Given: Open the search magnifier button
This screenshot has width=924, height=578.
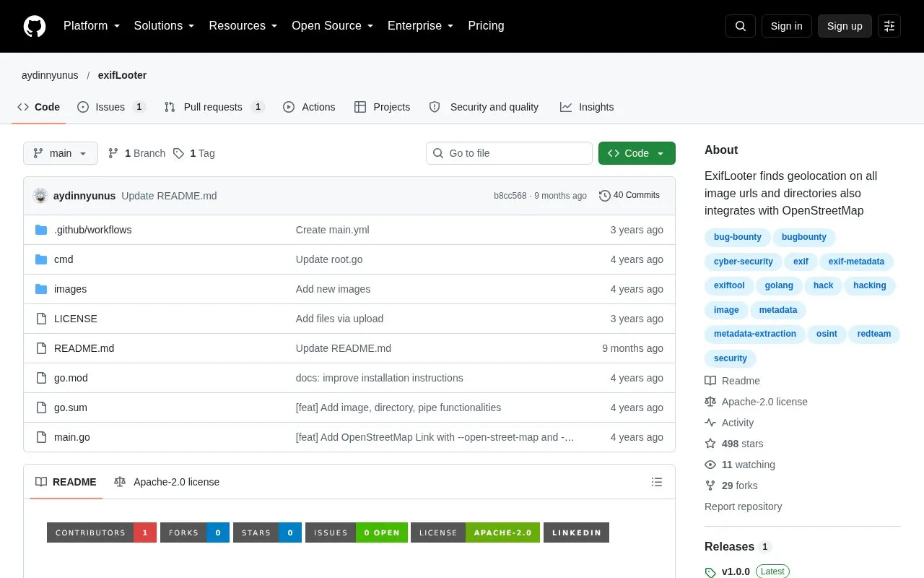Looking at the screenshot, I should (741, 26).
